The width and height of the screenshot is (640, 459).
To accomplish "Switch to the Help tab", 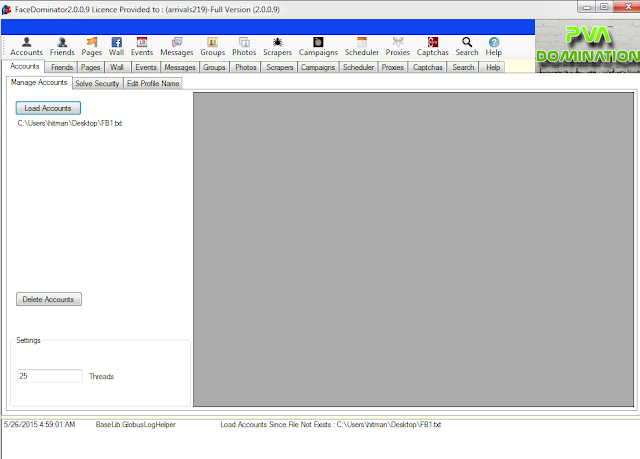I will point(493,67).
